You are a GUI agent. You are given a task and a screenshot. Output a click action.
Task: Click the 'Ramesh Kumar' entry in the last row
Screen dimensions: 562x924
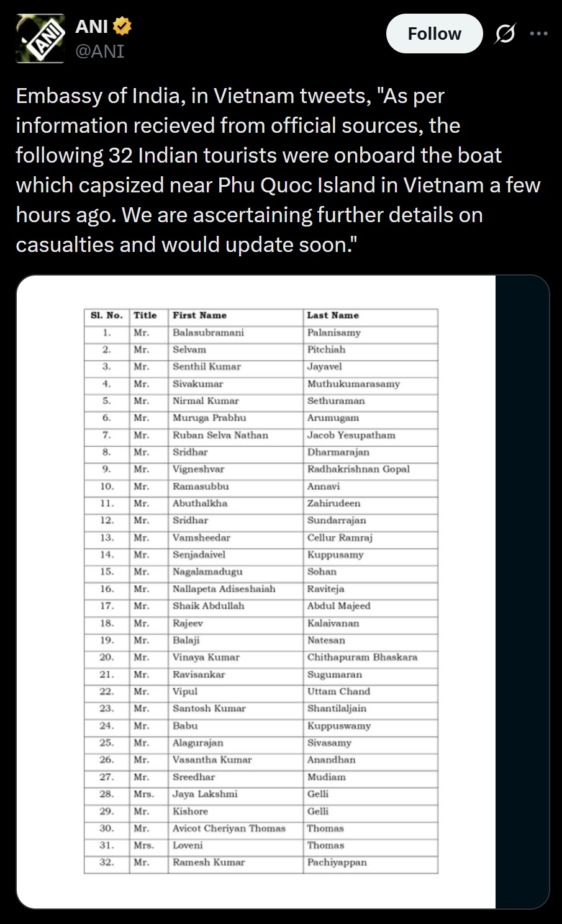pos(209,863)
